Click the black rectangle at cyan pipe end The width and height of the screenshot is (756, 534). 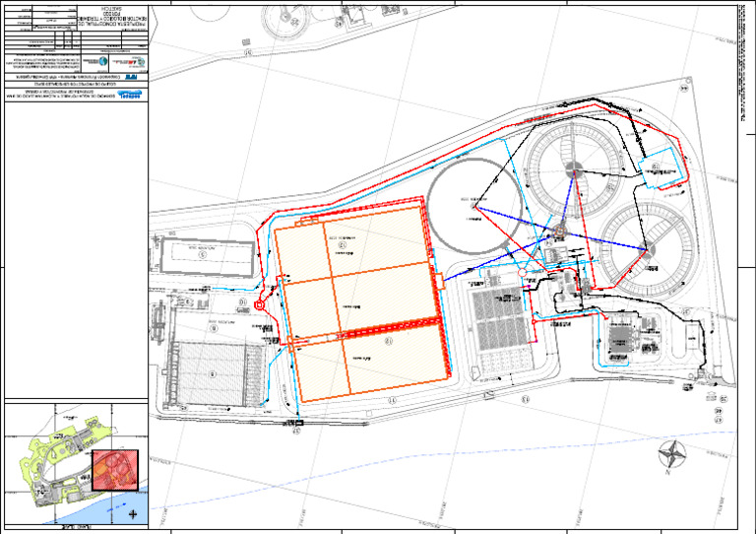(298, 424)
